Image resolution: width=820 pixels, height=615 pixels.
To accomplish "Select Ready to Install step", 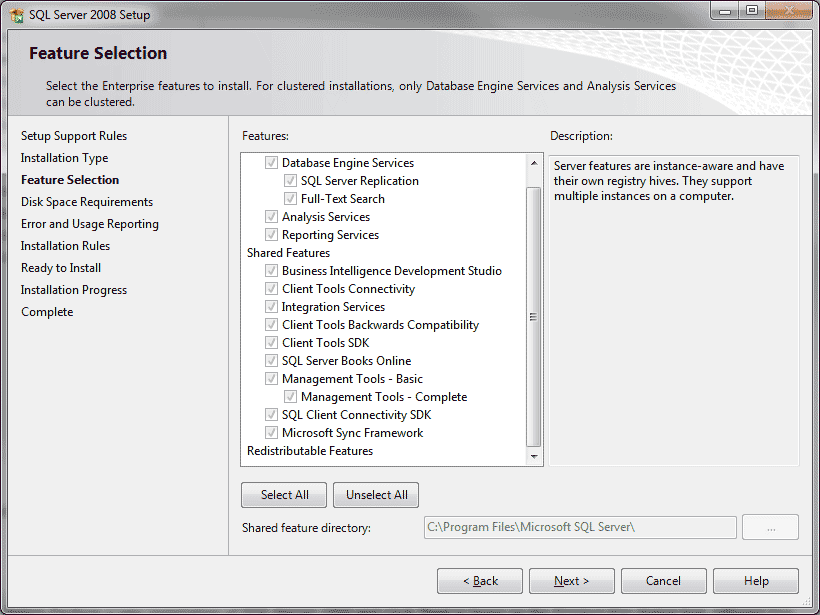I will tap(61, 268).
